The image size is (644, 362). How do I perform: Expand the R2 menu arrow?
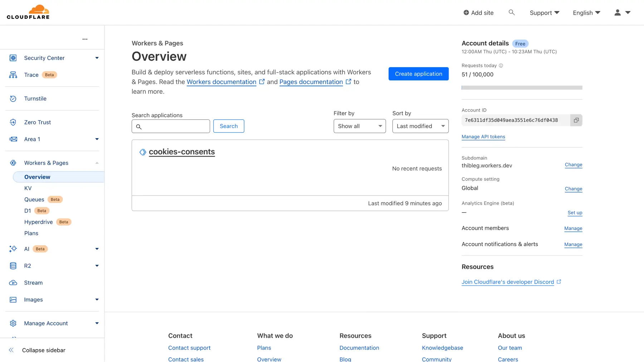[97, 266]
